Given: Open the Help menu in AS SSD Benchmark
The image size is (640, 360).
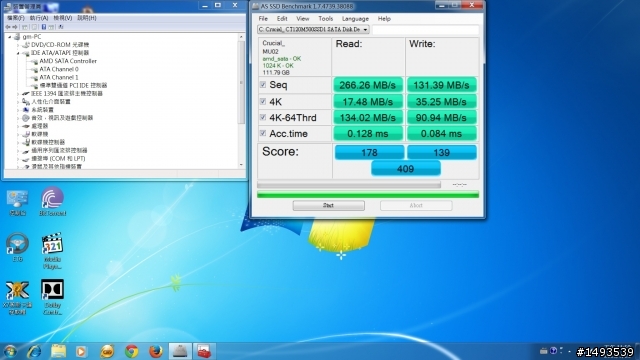Looking at the screenshot, I should click(x=384, y=19).
